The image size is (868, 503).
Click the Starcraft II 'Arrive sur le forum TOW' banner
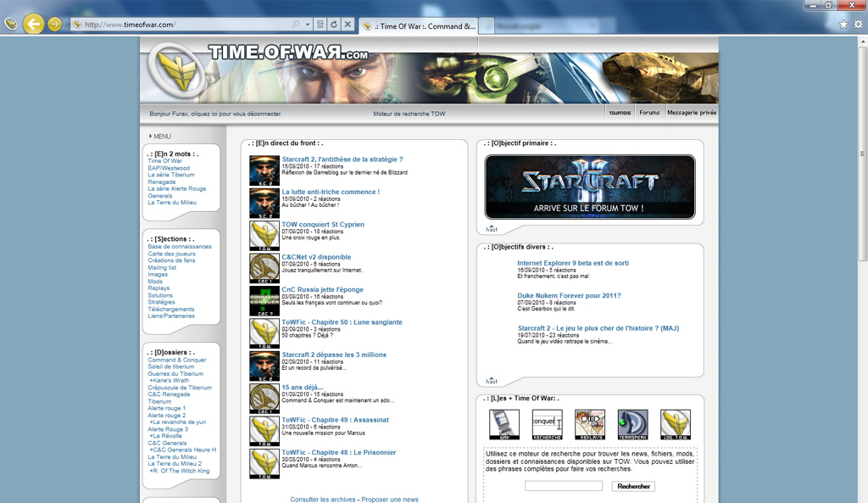click(x=590, y=187)
